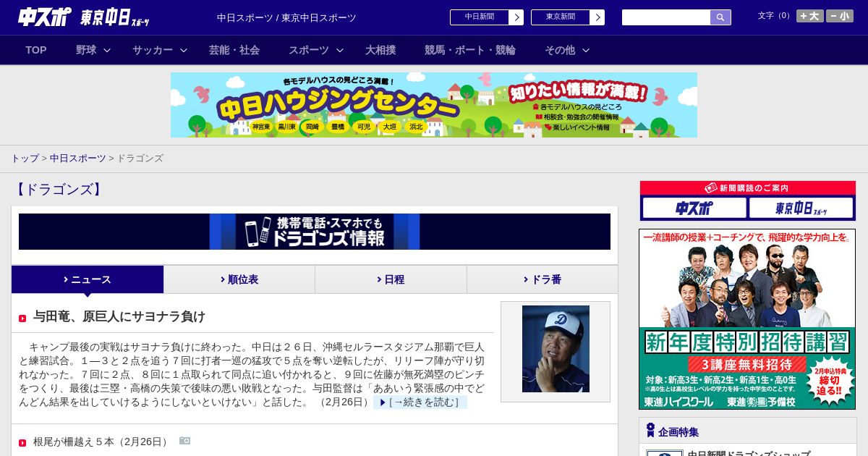Switch to the ドラ番 tab
The height and width of the screenshot is (456, 868).
(542, 279)
